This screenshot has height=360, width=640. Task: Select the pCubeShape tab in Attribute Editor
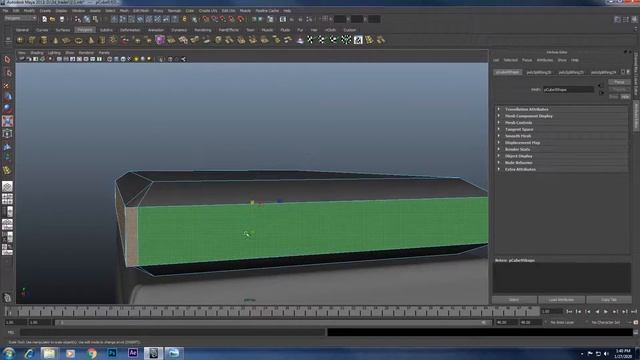click(x=508, y=72)
